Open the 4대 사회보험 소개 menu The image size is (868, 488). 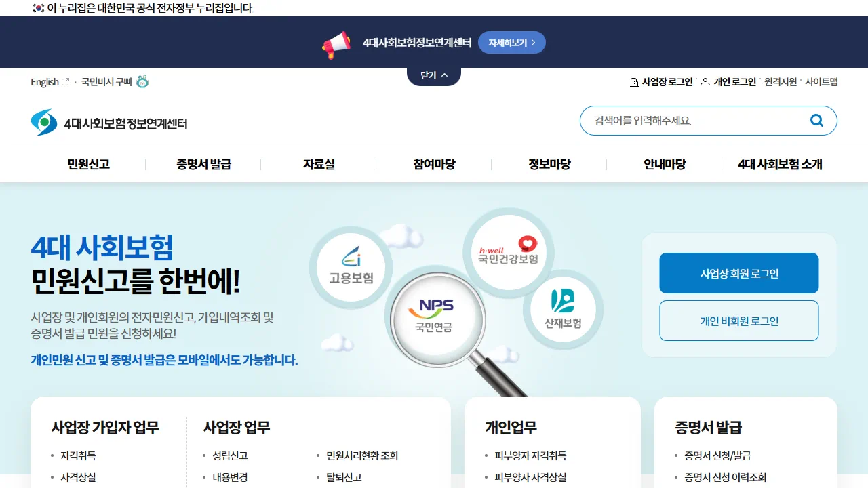point(780,164)
